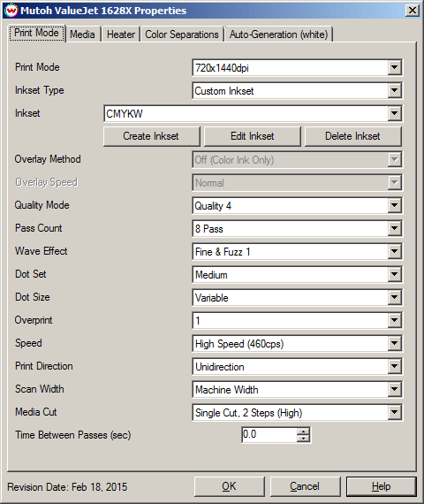Open the Dot Set dropdown
Screen dimensions: 424x504
click(297, 275)
